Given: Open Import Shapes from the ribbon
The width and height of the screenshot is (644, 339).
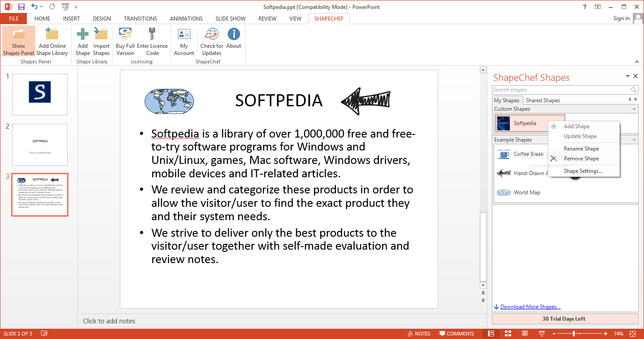Looking at the screenshot, I should click(102, 41).
